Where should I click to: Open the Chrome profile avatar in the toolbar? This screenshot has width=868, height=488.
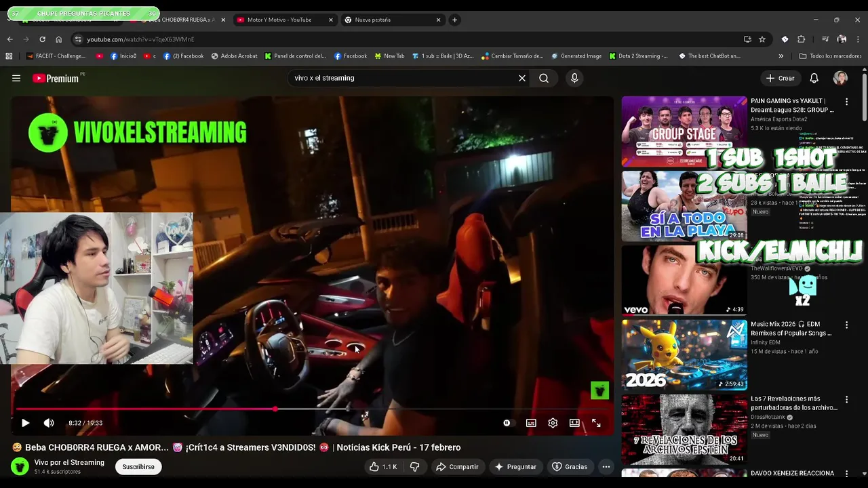(842, 39)
